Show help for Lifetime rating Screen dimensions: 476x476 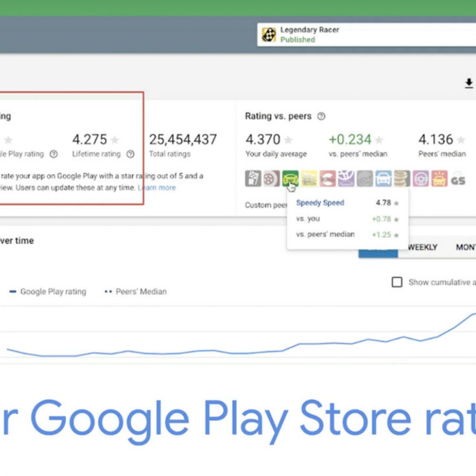(130, 154)
